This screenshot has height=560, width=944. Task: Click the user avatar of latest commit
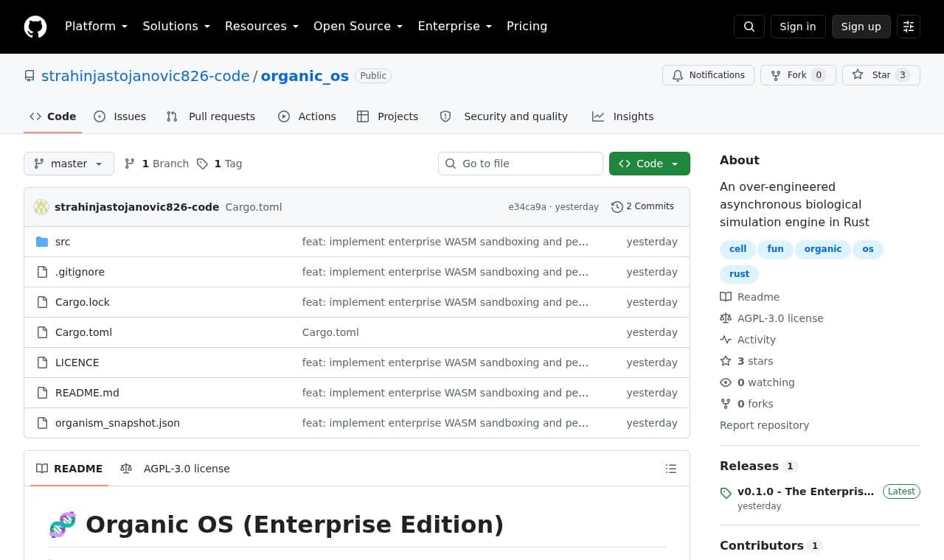pos(41,207)
